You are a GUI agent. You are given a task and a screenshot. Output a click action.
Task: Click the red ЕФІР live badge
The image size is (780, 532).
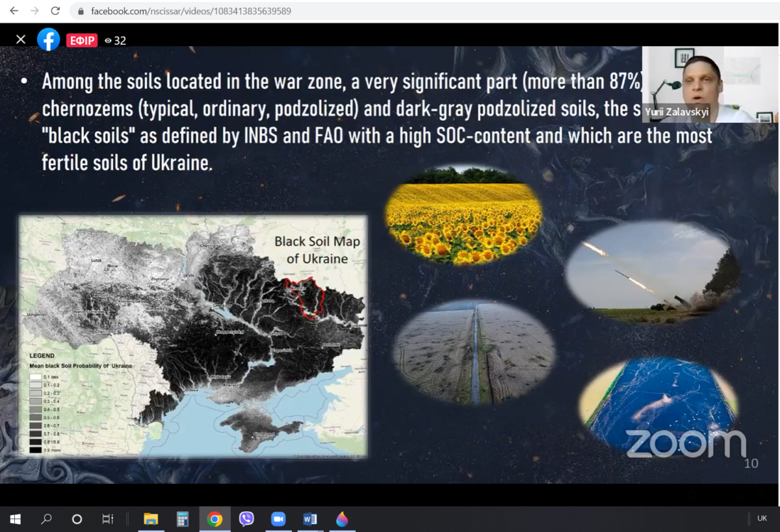coord(81,40)
